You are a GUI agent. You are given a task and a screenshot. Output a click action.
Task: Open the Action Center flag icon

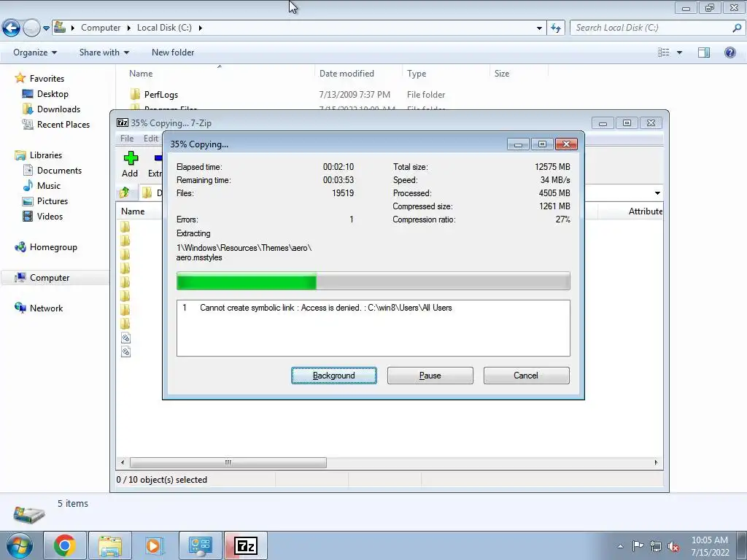[x=638, y=545]
